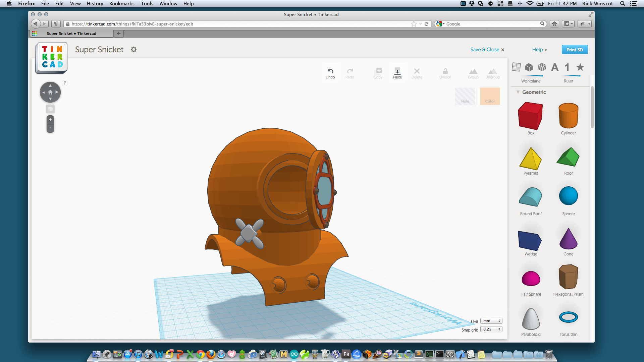This screenshot has width=644, height=362.
Task: Select the orange Cylinder shape
Action: tap(568, 116)
